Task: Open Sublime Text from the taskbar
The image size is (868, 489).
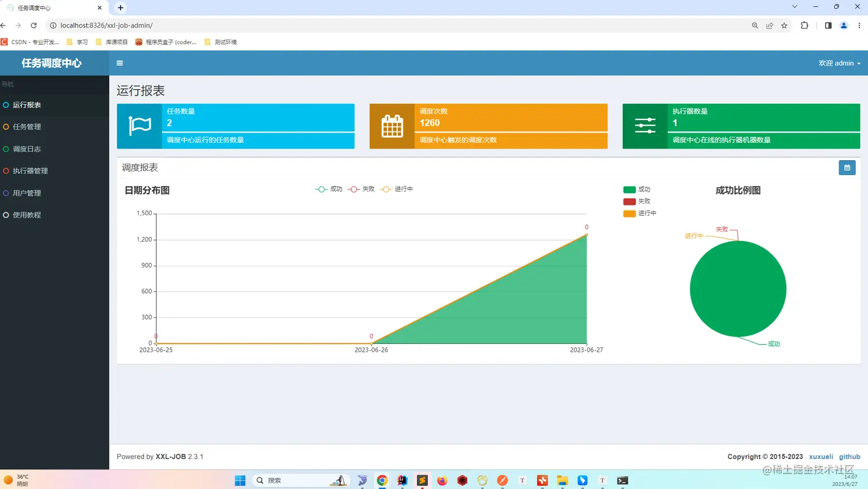Action: tap(422, 480)
